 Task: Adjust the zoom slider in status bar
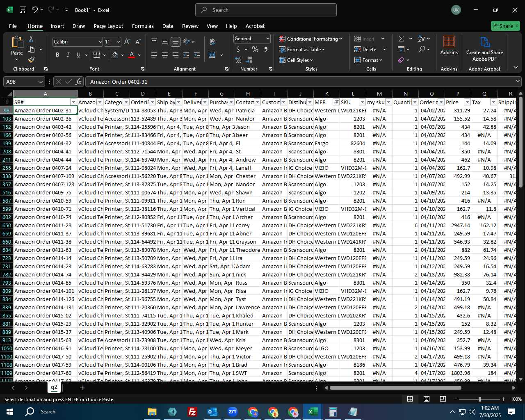coord(479,399)
